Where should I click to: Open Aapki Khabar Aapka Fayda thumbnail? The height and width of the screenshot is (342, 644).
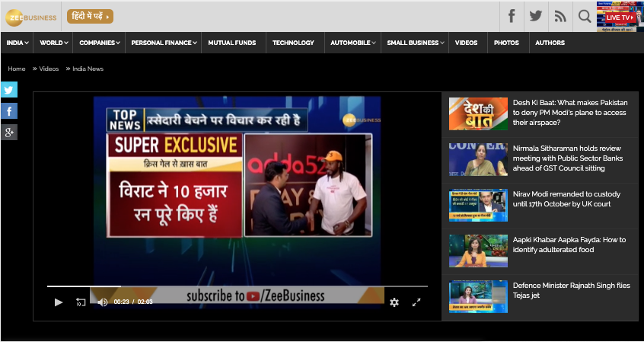478,251
